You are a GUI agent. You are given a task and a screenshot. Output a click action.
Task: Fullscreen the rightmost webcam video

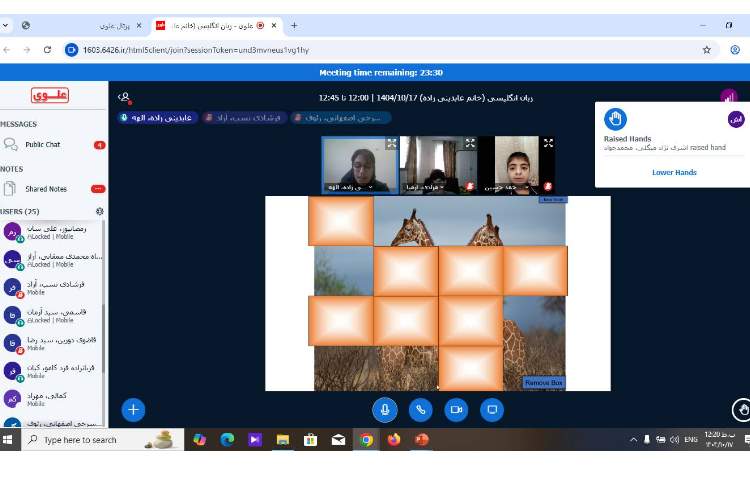click(548, 143)
